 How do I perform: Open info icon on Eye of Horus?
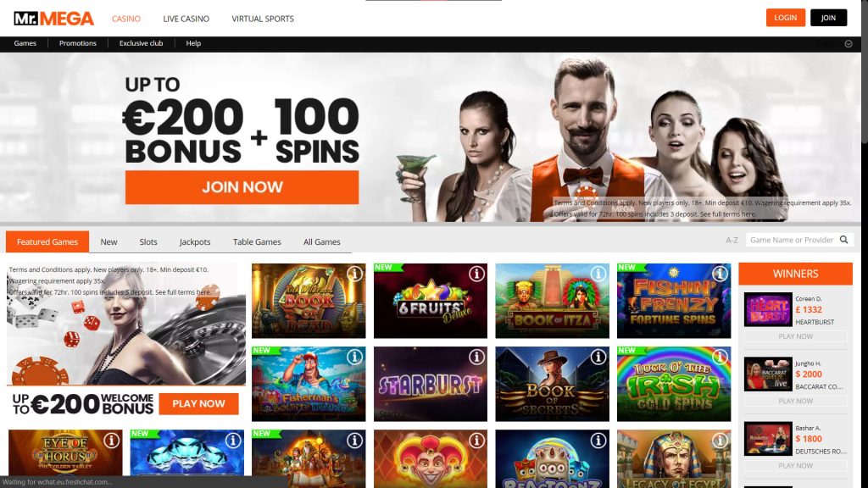point(111,440)
